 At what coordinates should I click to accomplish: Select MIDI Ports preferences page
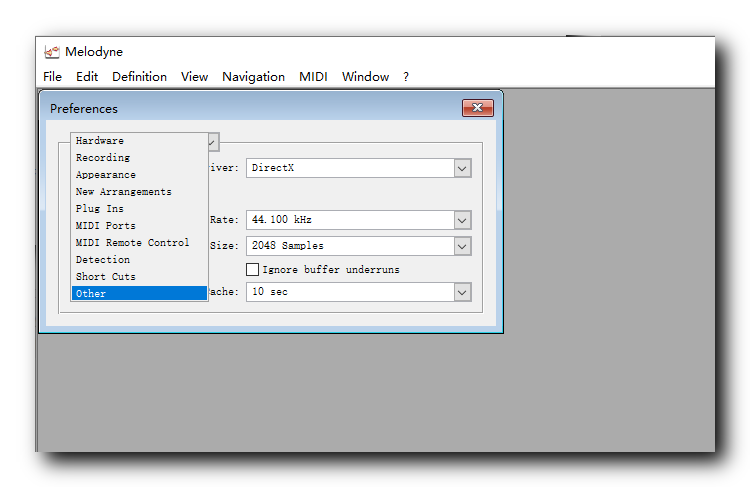(139, 225)
